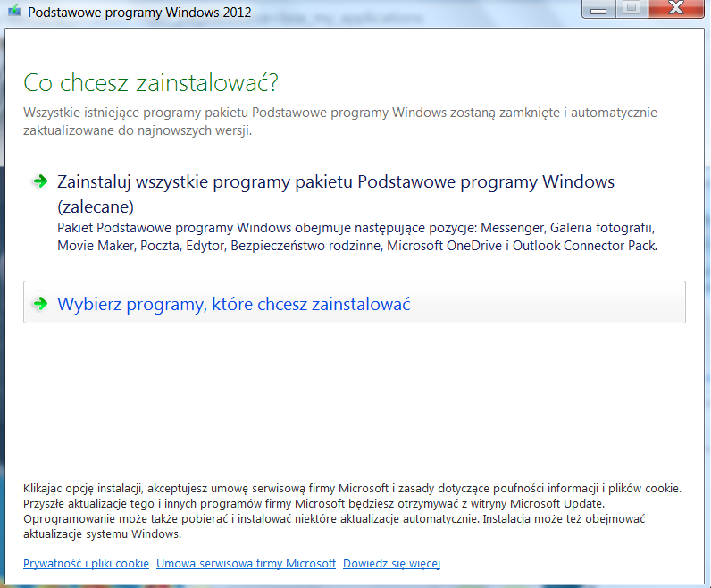
Task: Click the "Klikając opcję instalacji" legal paragraph
Action: [x=352, y=511]
